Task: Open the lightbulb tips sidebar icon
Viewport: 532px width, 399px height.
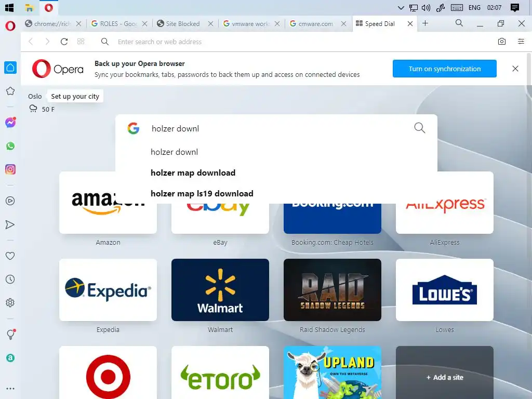Action: click(10, 335)
